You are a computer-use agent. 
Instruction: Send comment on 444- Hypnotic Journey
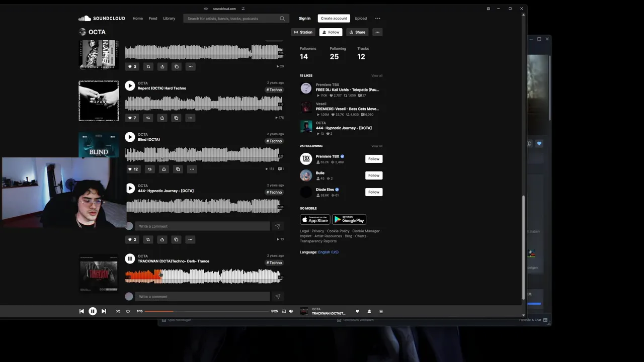point(277,226)
